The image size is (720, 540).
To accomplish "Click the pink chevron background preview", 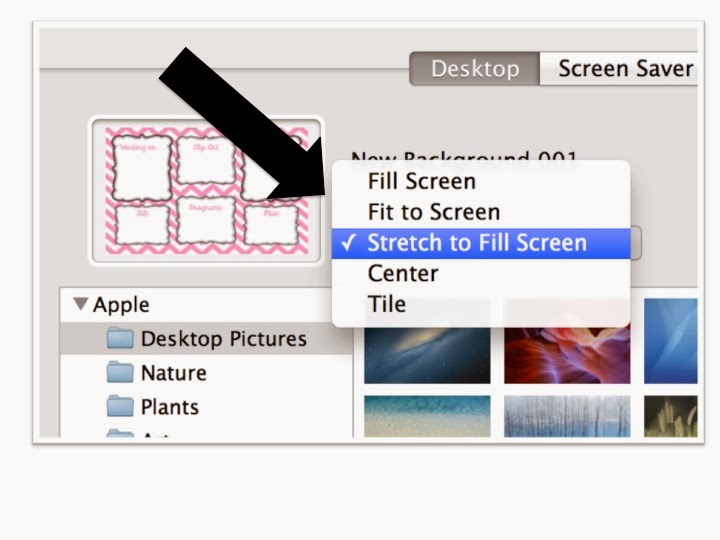I will click(207, 190).
